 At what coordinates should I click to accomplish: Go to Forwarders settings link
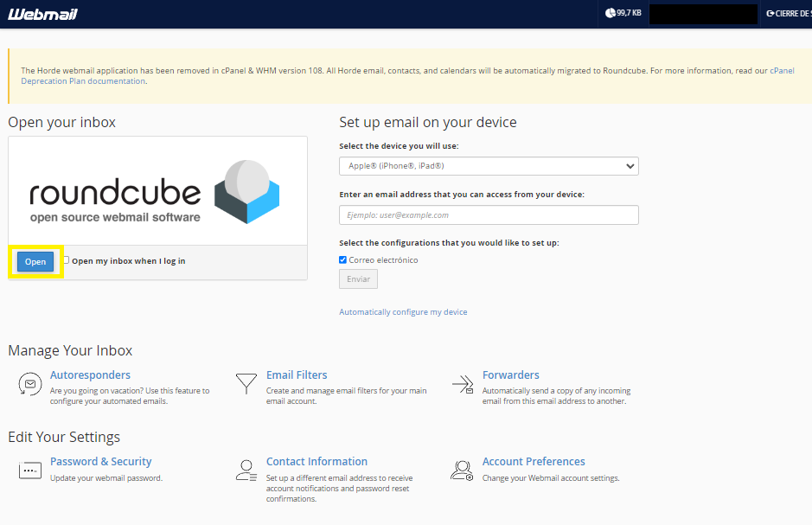510,375
